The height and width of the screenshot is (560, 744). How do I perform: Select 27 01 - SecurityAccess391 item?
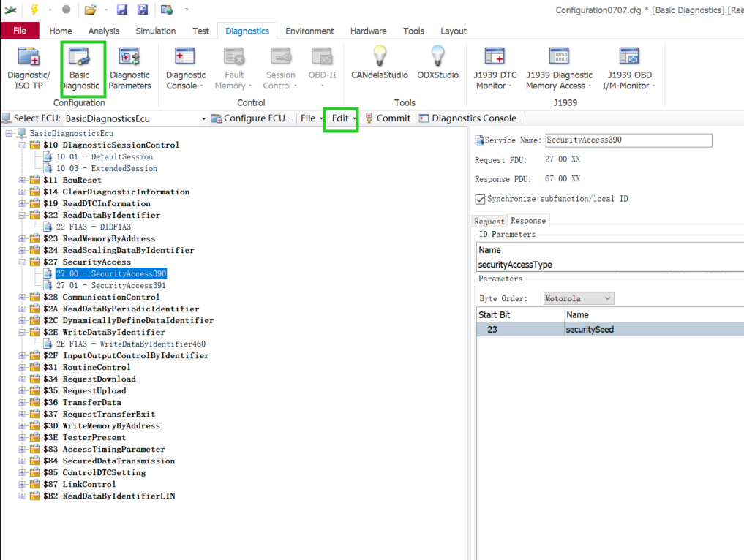(111, 285)
